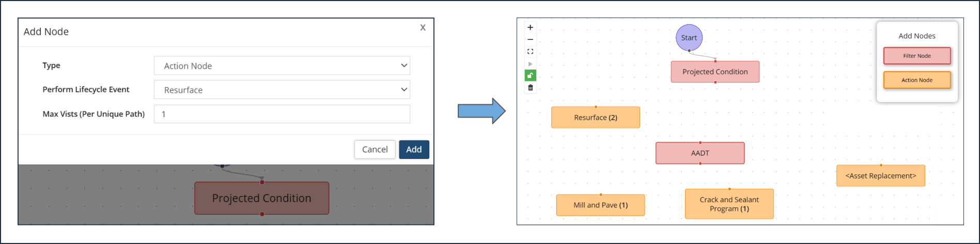Open the Type dropdown
Image resolution: width=980 pixels, height=244 pixels.
point(282,66)
